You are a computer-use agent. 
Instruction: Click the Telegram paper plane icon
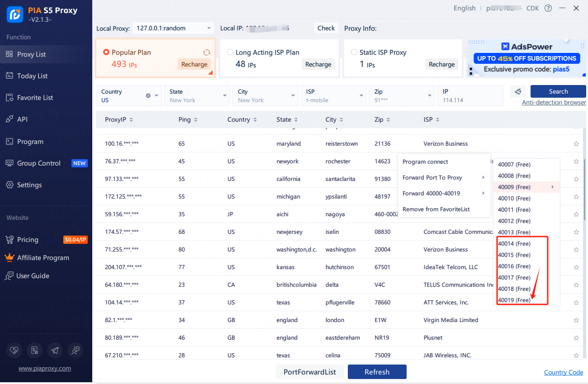click(55, 350)
